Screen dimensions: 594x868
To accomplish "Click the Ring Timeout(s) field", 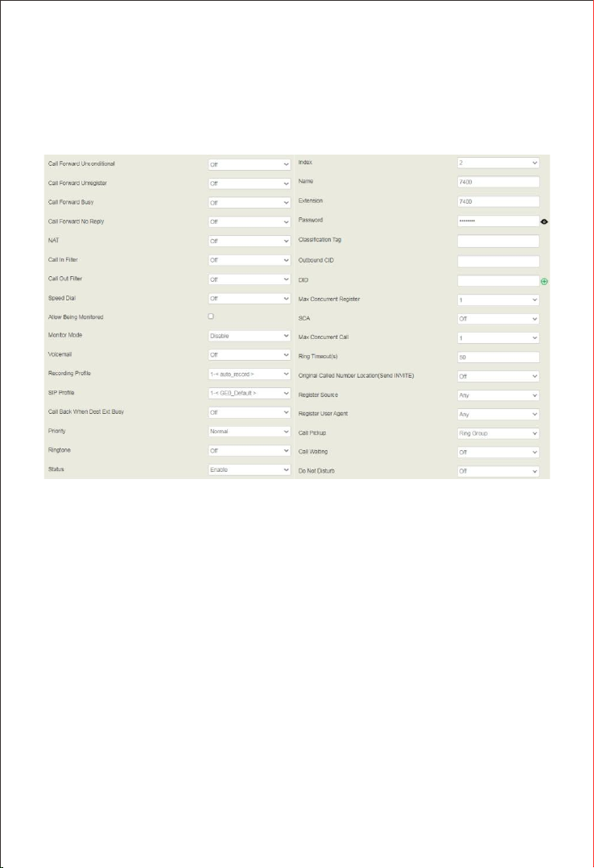I will point(497,357).
